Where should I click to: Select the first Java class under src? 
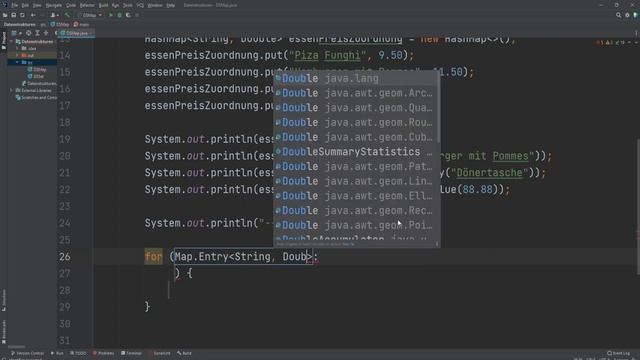[37, 69]
